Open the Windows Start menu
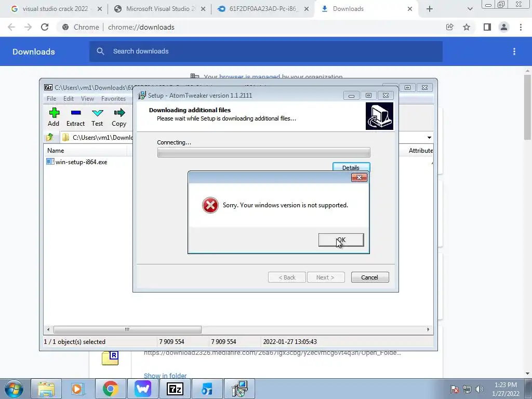This screenshot has height=399, width=532. point(14,389)
